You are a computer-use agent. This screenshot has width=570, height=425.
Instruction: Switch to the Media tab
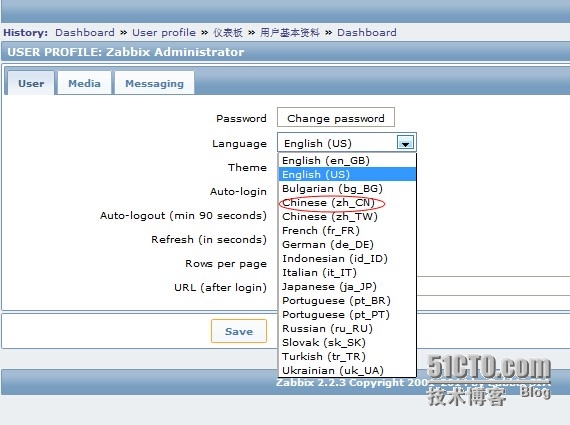[x=84, y=83]
